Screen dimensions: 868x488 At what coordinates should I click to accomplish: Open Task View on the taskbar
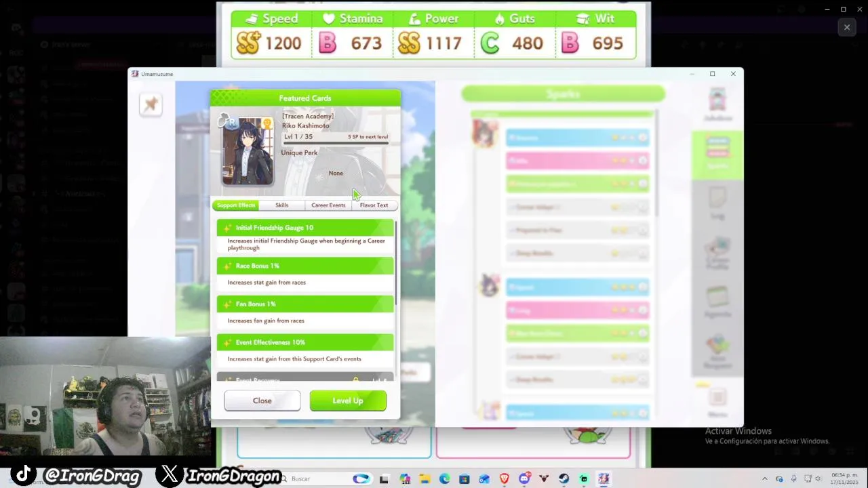click(384, 479)
